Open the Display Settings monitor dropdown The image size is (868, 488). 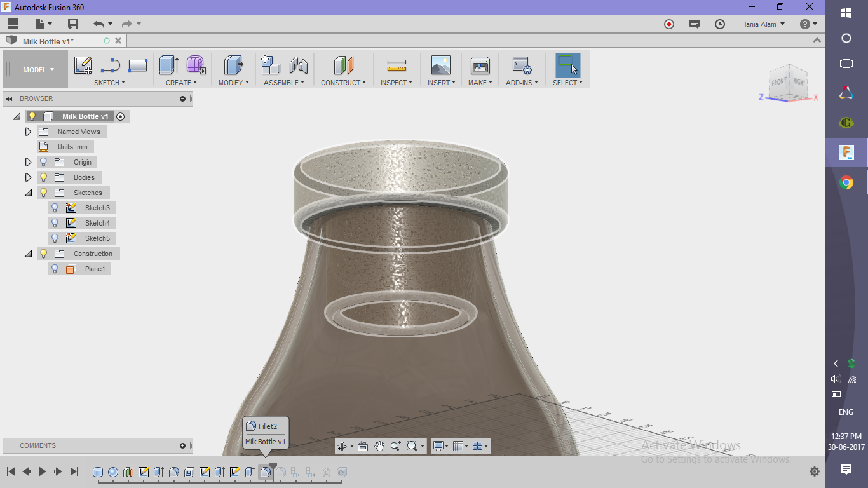pos(440,446)
